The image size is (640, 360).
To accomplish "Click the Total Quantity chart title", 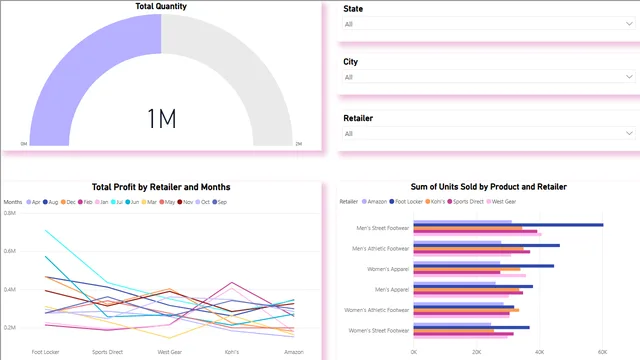I will (x=161, y=6).
